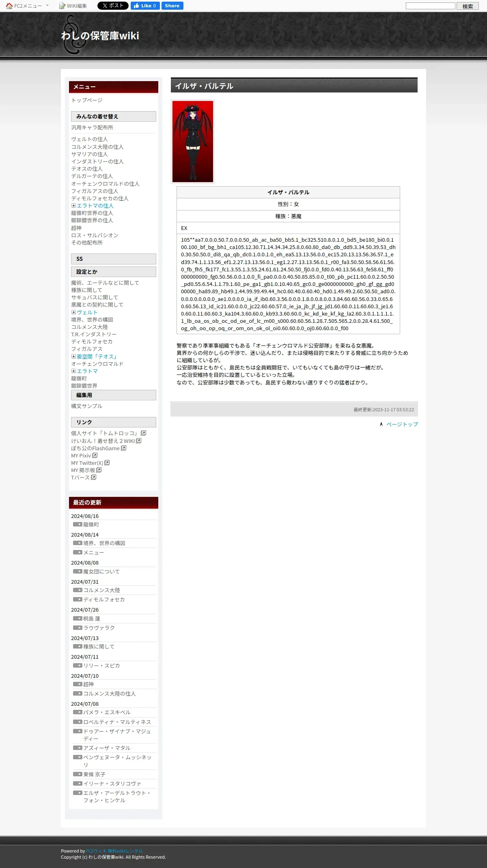The image size is (487, 868).
Task: Expand the 亜空間「テオス」 tree node
Action: pos(73,357)
